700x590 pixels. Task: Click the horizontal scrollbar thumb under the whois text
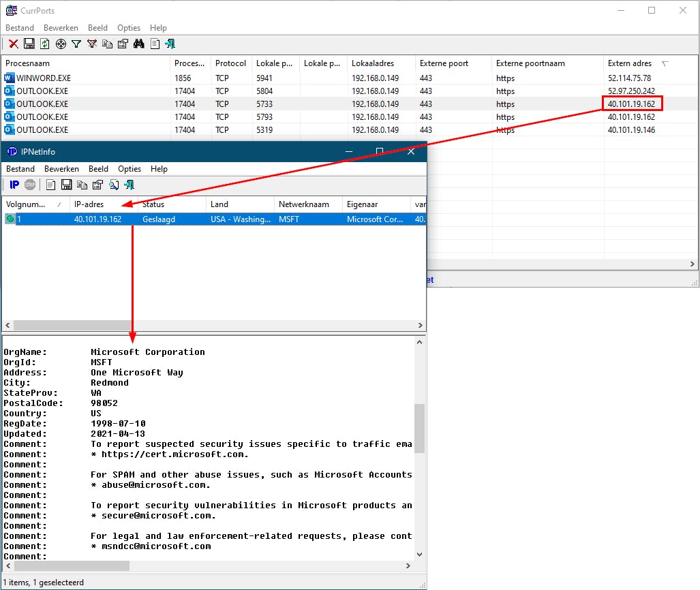72,565
